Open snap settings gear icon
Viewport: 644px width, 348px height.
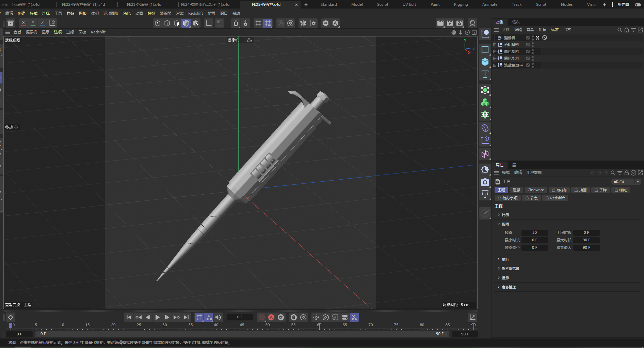pos(245,23)
